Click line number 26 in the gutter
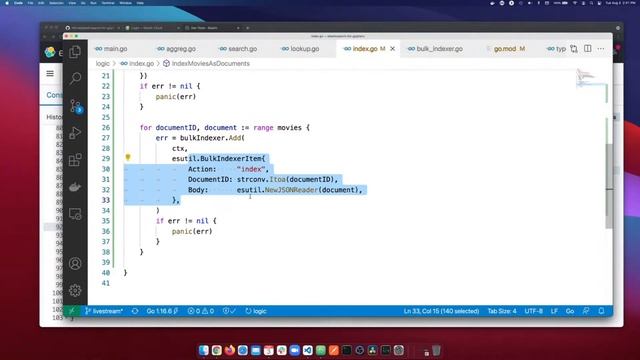Image resolution: width=640 pixels, height=360 pixels. click(106, 127)
